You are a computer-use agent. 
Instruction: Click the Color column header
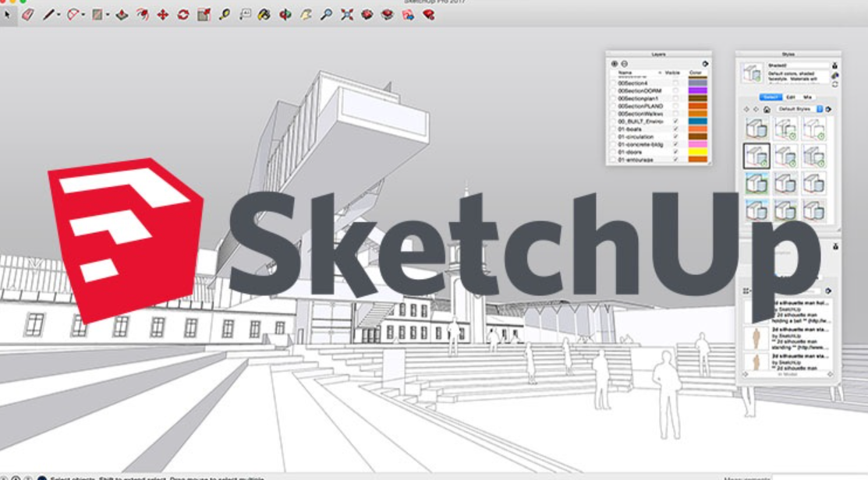click(x=696, y=73)
